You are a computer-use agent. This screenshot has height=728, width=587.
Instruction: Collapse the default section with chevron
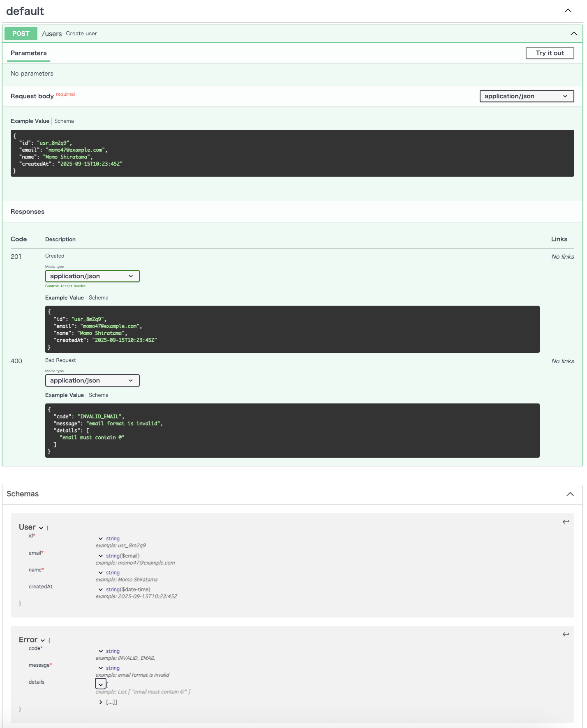pyautogui.click(x=568, y=11)
